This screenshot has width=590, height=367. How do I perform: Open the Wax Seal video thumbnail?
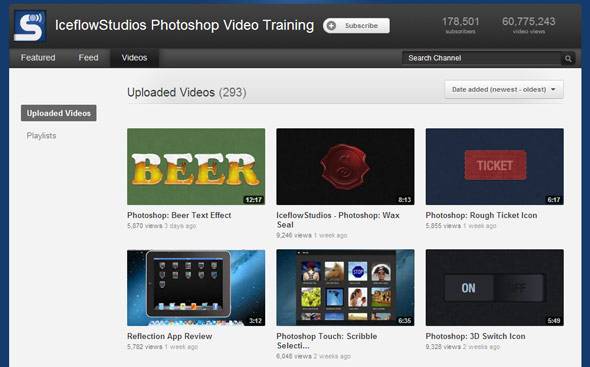pyautogui.click(x=345, y=166)
